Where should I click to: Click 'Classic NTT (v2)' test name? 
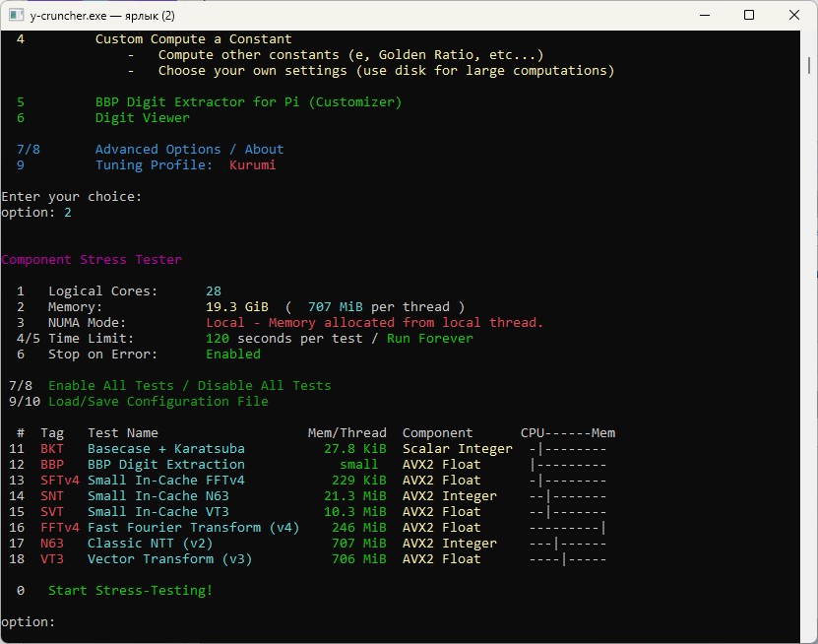(x=151, y=544)
